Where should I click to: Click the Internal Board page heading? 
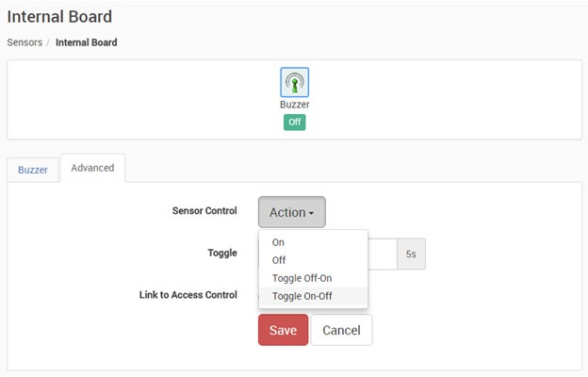tap(59, 17)
